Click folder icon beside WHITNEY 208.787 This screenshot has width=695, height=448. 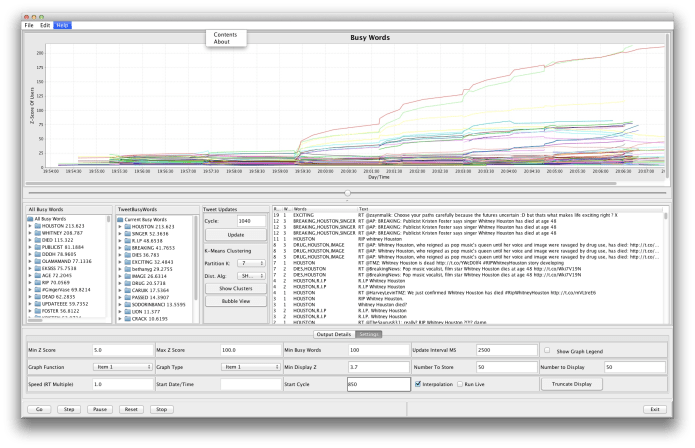tap(38, 233)
